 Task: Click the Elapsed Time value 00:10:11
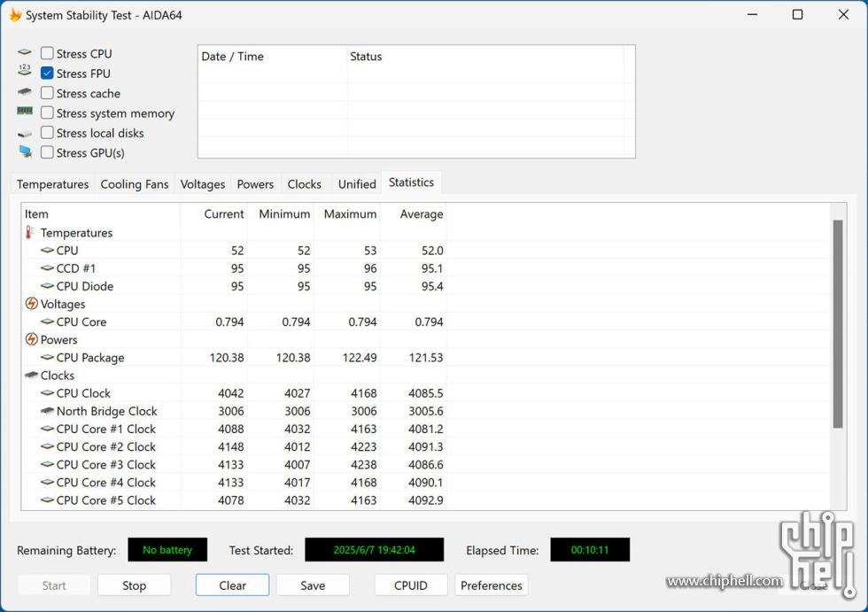point(590,550)
